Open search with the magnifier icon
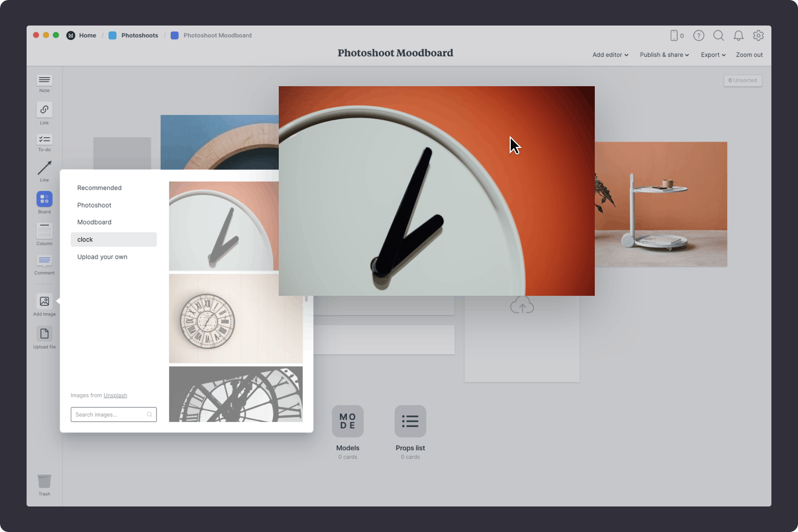 pos(719,36)
